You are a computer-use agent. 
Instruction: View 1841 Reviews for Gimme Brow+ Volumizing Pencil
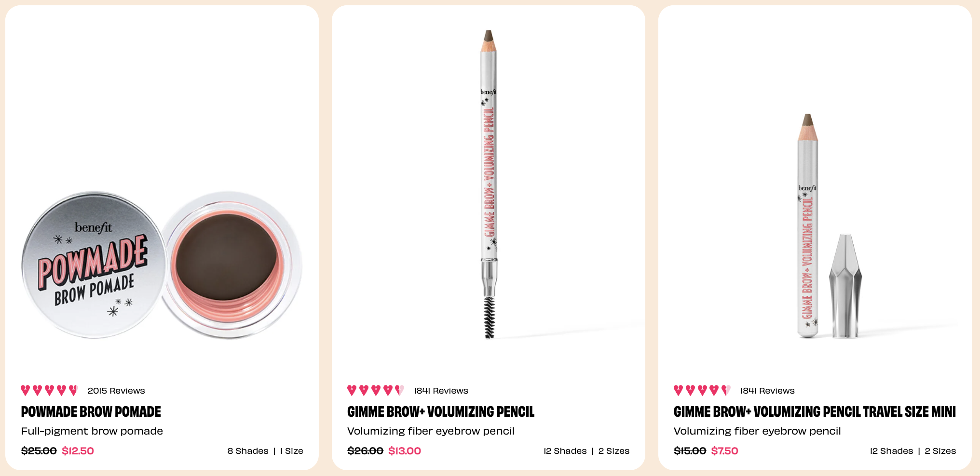pos(441,391)
